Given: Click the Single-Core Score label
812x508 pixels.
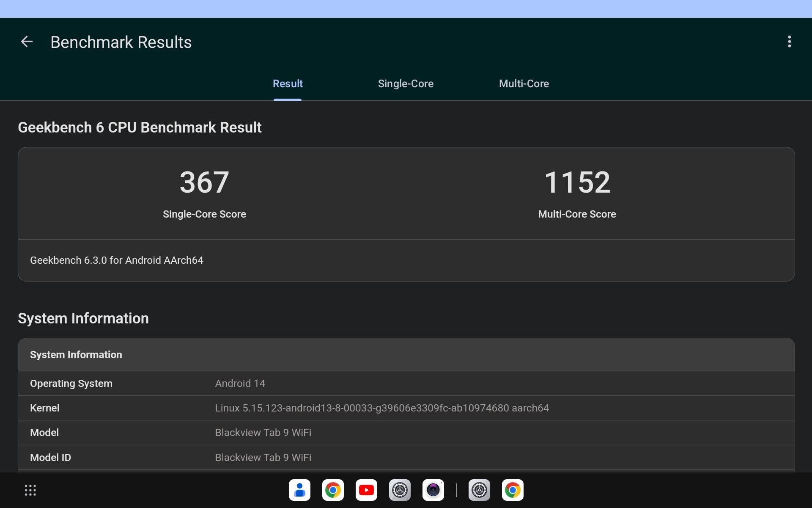Looking at the screenshot, I should pos(204,214).
